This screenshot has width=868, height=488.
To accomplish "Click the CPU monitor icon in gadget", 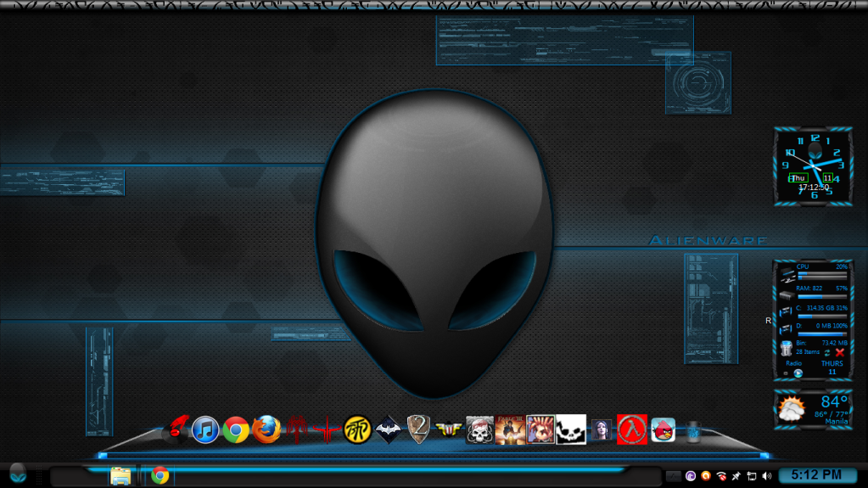I will click(787, 275).
